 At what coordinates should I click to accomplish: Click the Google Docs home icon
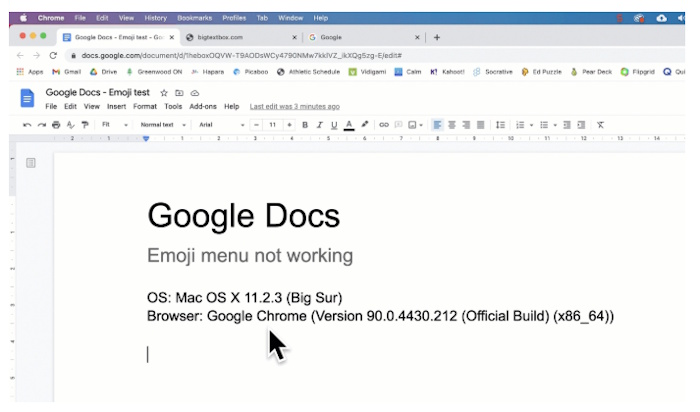tap(27, 98)
